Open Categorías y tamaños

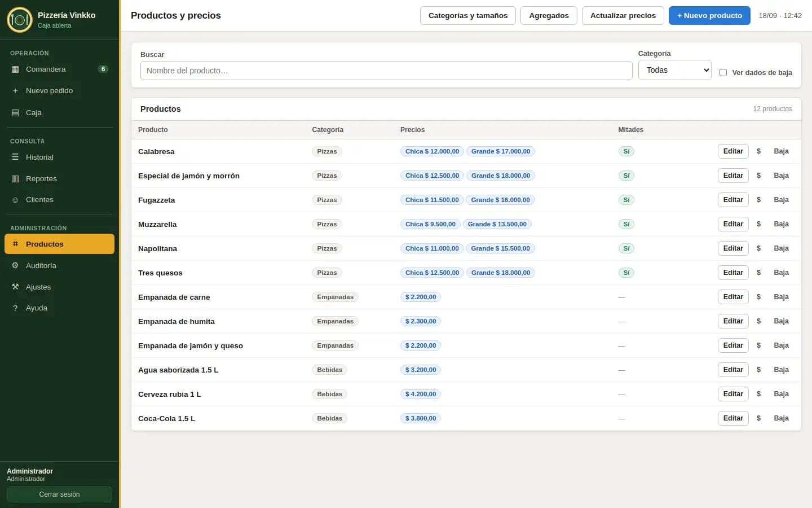468,16
